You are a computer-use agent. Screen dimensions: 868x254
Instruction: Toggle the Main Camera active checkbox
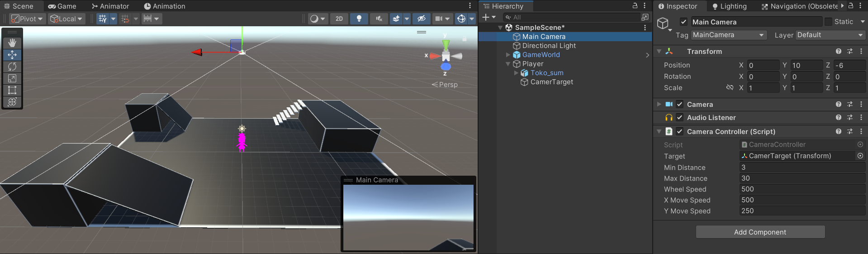pyautogui.click(x=683, y=22)
